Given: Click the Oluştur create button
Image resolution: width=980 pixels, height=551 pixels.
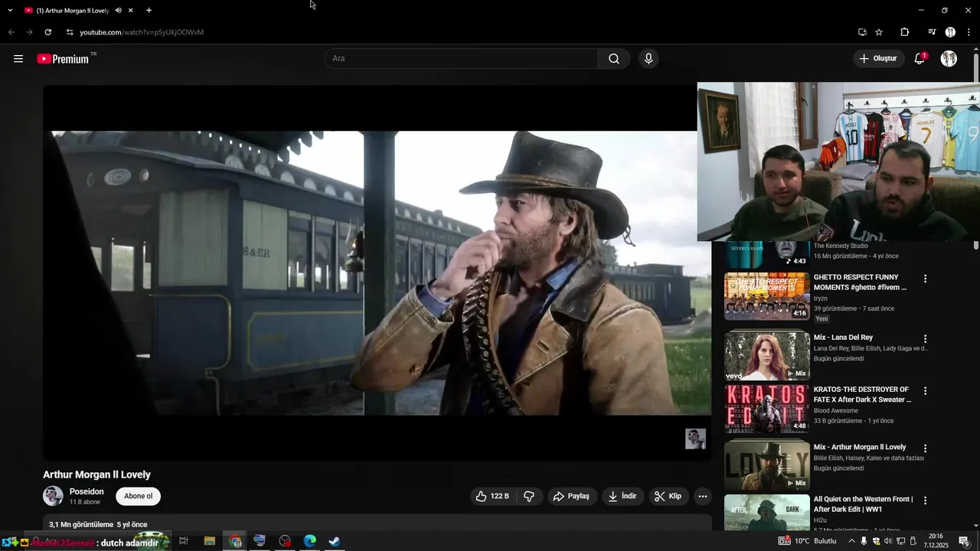Looking at the screenshot, I should click(877, 59).
